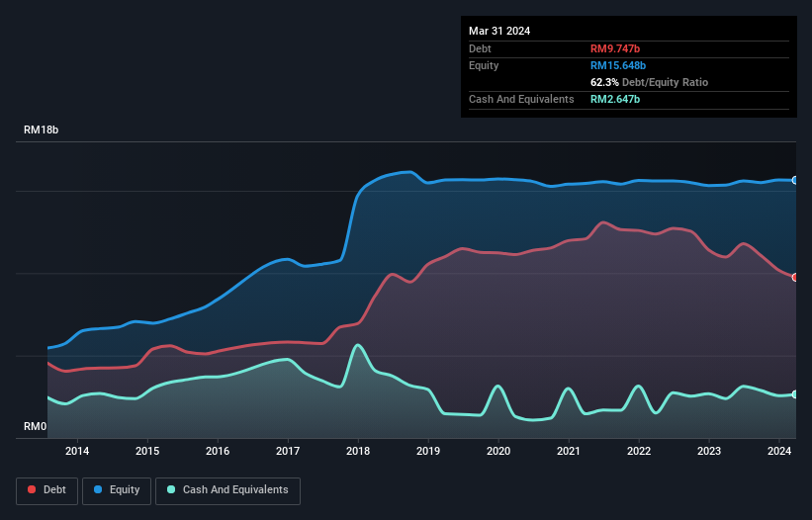Screen dimensions: 812x520
Task: Click the RM0 y-axis label
Action: (x=36, y=426)
